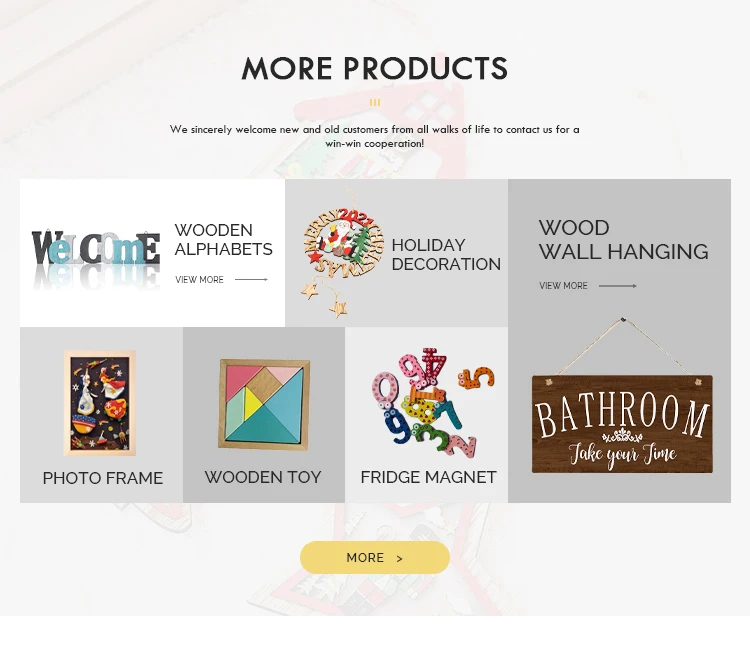Viewport: 750px width, 645px height.
Task: Open the Holiday Decoration category title
Action: point(446,255)
